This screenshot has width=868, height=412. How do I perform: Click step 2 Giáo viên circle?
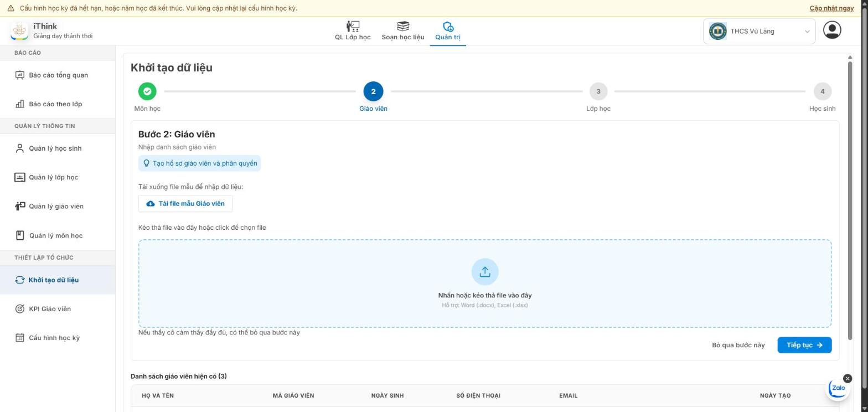point(373,91)
